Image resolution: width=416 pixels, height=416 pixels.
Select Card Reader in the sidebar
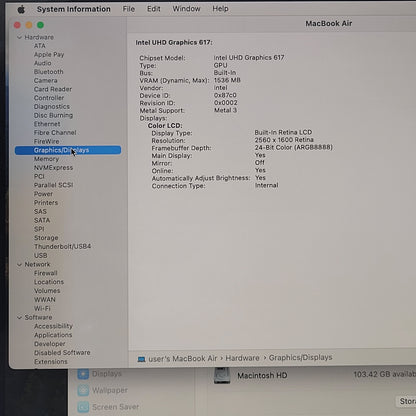(x=53, y=89)
